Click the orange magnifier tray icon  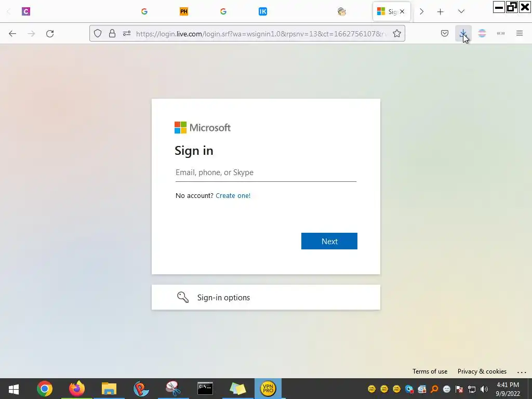pos(434,389)
